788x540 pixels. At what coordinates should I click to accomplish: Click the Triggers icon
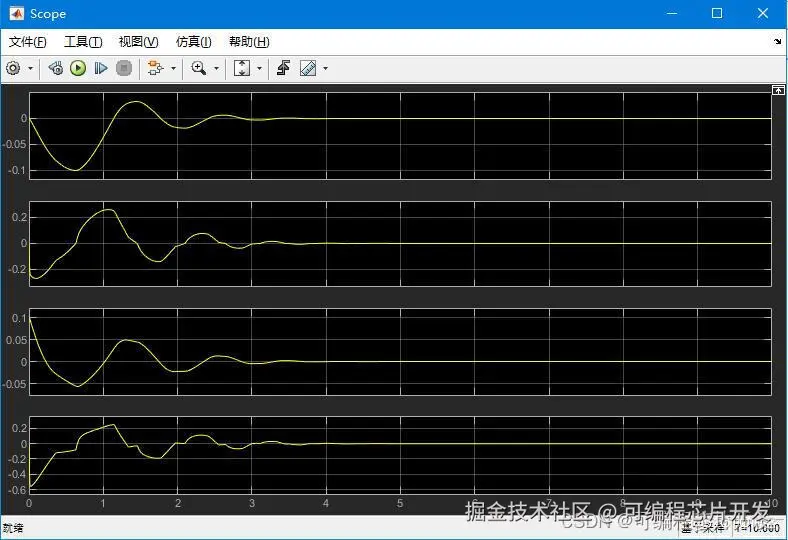[283, 68]
